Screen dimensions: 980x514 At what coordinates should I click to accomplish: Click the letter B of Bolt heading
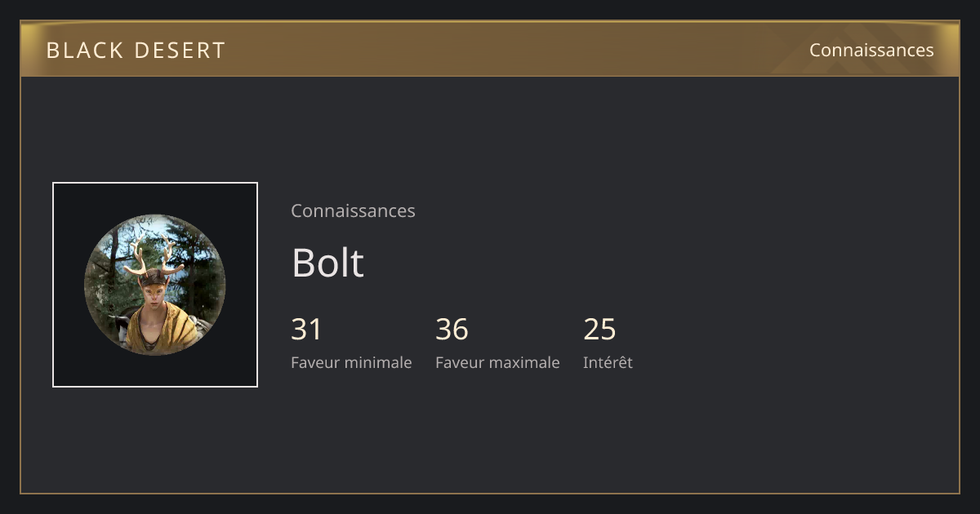pyautogui.click(x=303, y=262)
